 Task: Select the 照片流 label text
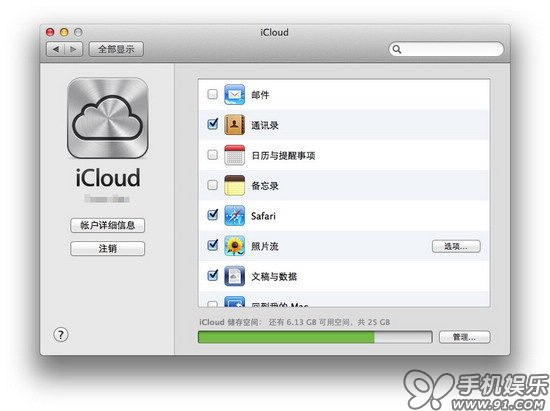(x=265, y=246)
